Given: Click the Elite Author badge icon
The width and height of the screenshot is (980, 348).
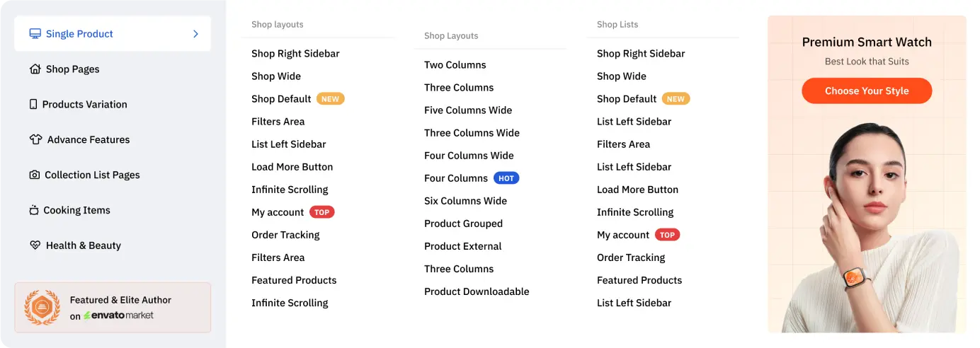Looking at the screenshot, I should tap(42, 308).
